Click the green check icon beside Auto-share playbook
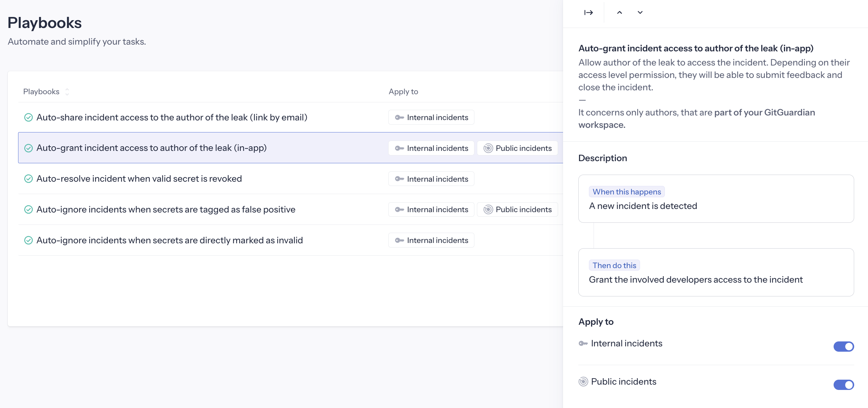This screenshot has width=868, height=408. click(x=29, y=117)
